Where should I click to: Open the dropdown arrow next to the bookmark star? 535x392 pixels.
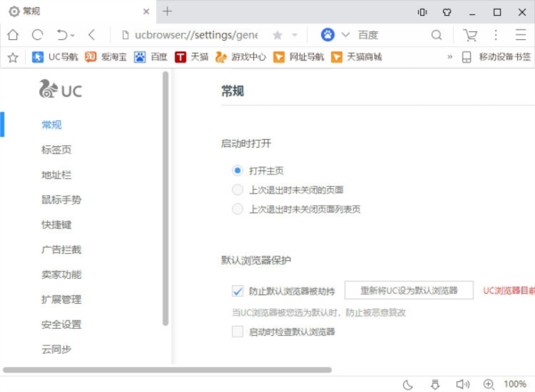point(294,35)
